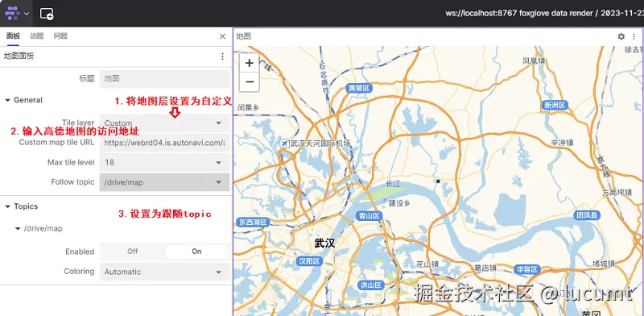
Task: Click the 辛冲镇 map label
Action: 562,143
